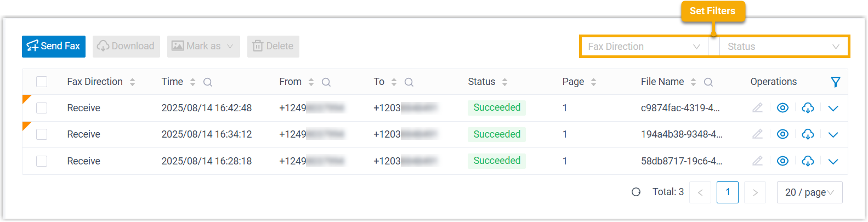Select checkbox for 16:42:48 fax row
Image resolution: width=868 pixels, height=222 pixels.
click(42, 108)
